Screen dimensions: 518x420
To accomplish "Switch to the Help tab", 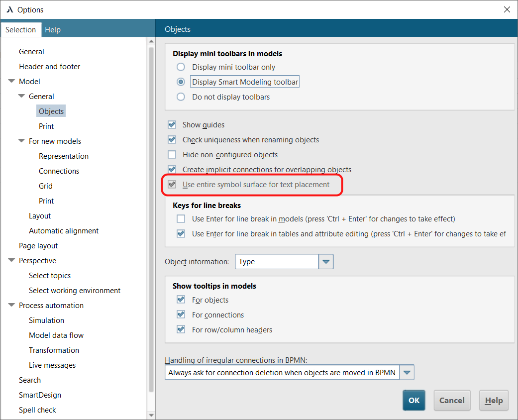I will click(x=53, y=29).
